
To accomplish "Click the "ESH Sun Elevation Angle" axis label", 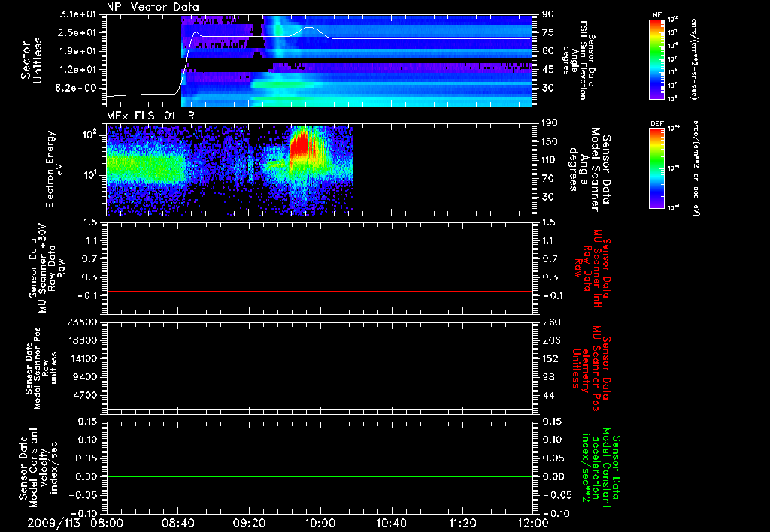I will click(578, 60).
